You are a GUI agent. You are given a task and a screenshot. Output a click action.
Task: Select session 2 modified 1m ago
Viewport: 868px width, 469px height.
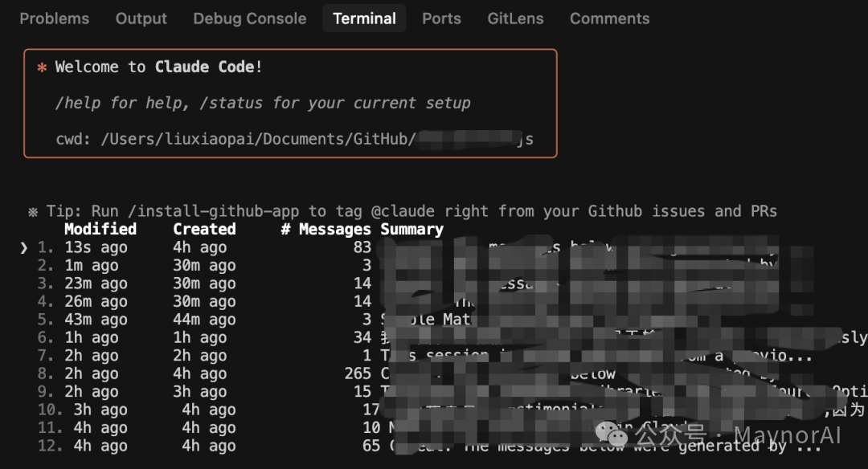point(426,266)
